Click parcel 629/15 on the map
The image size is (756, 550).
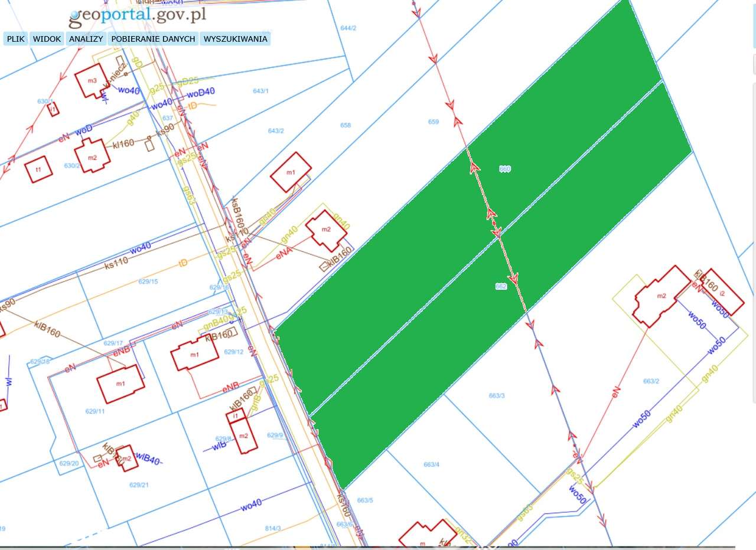[x=149, y=281]
